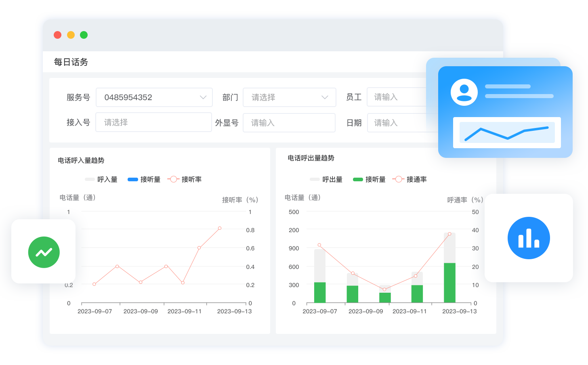Click 呼通率（%） axis label

(465, 200)
